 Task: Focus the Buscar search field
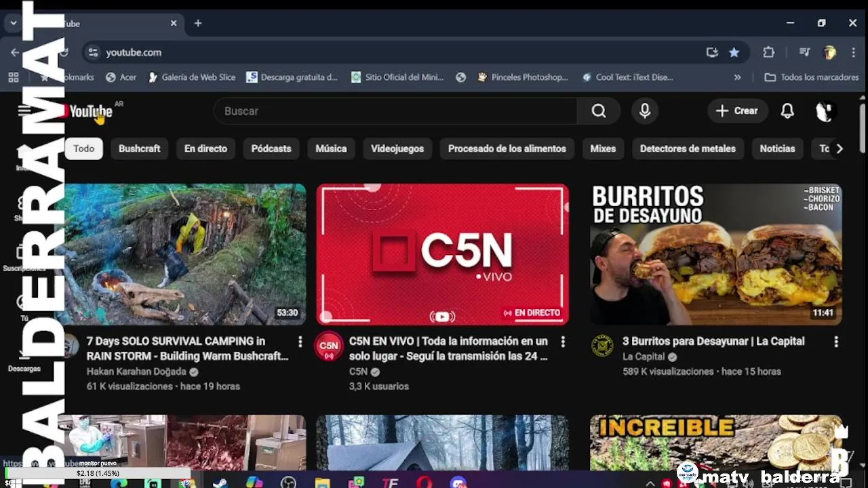tap(395, 111)
